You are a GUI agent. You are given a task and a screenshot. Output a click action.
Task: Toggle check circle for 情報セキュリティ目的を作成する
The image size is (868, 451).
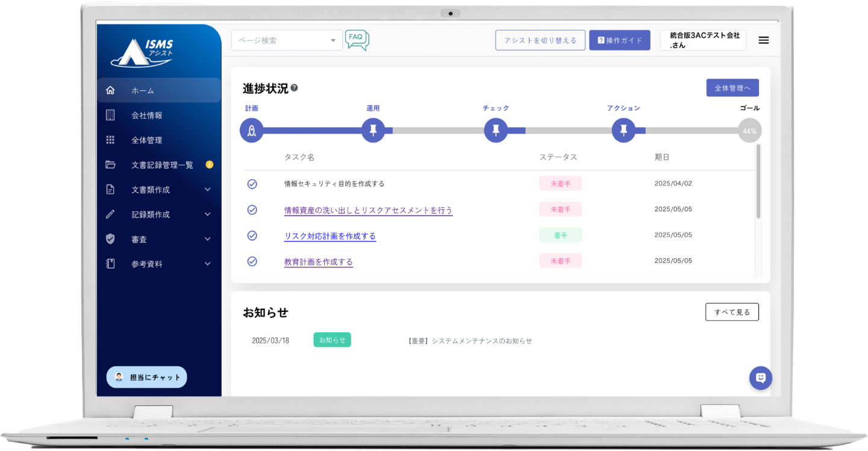coord(252,184)
